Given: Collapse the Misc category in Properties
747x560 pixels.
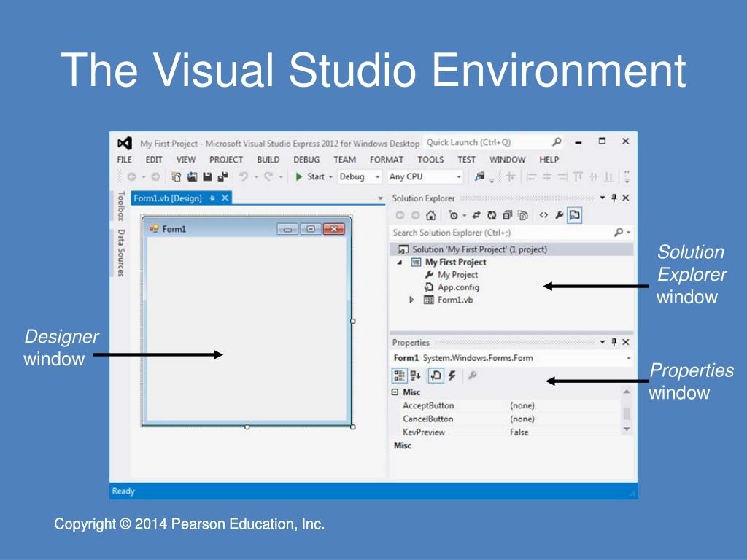Looking at the screenshot, I should (395, 392).
